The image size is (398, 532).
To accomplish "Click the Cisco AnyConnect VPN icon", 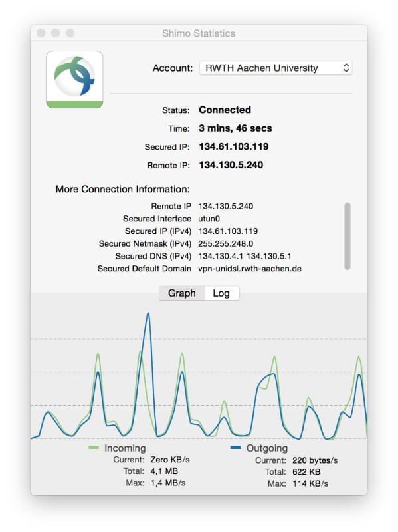I will coord(74,79).
